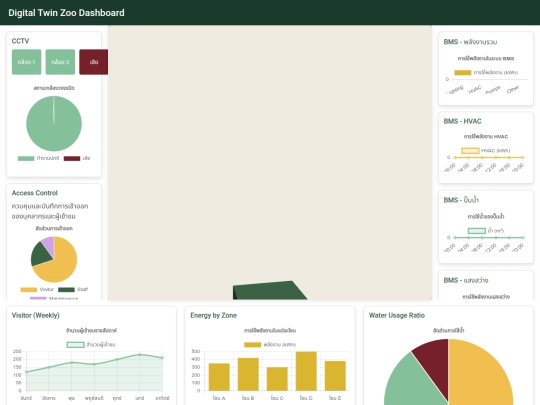Toggle the Staff legend in Access Control
540x405 pixels.
coord(73,290)
